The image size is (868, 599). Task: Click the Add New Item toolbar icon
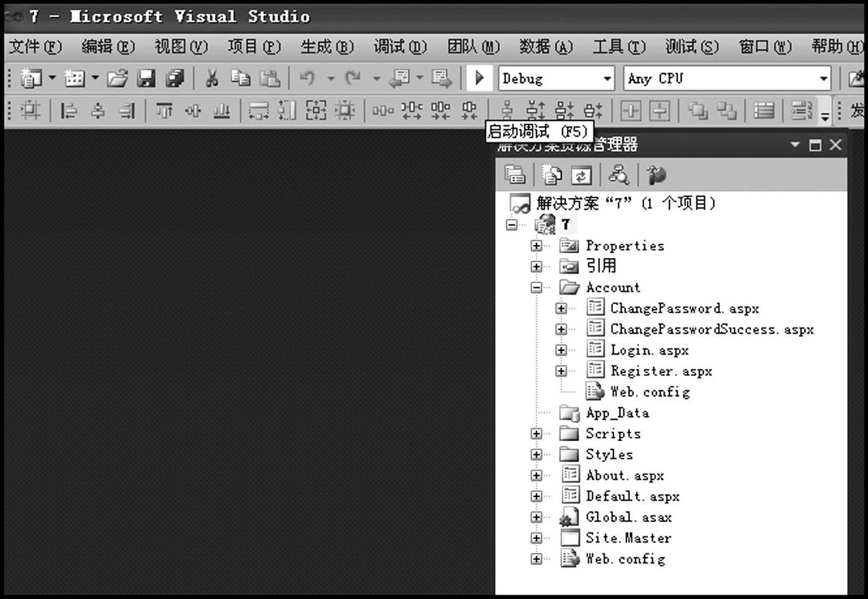tap(74, 79)
